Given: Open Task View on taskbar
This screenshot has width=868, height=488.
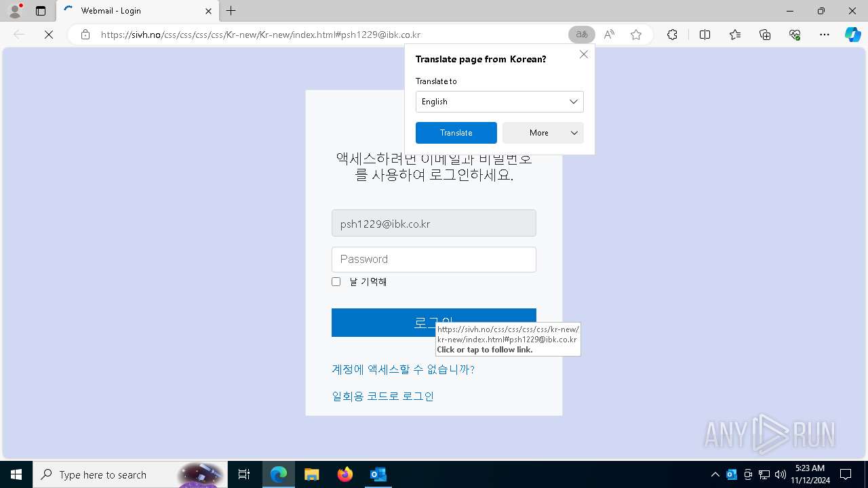Looking at the screenshot, I should [244, 474].
